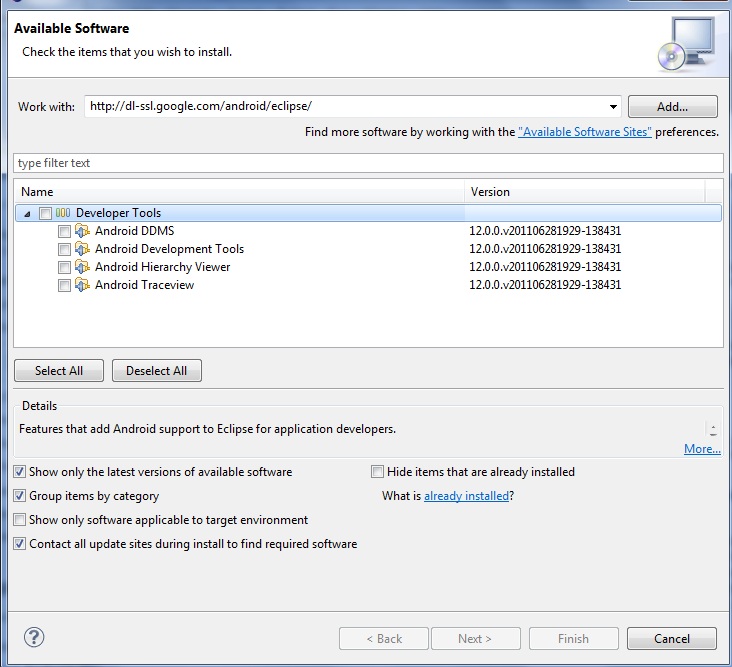Click the Finish button
The height and width of the screenshot is (667, 732).
click(573, 638)
